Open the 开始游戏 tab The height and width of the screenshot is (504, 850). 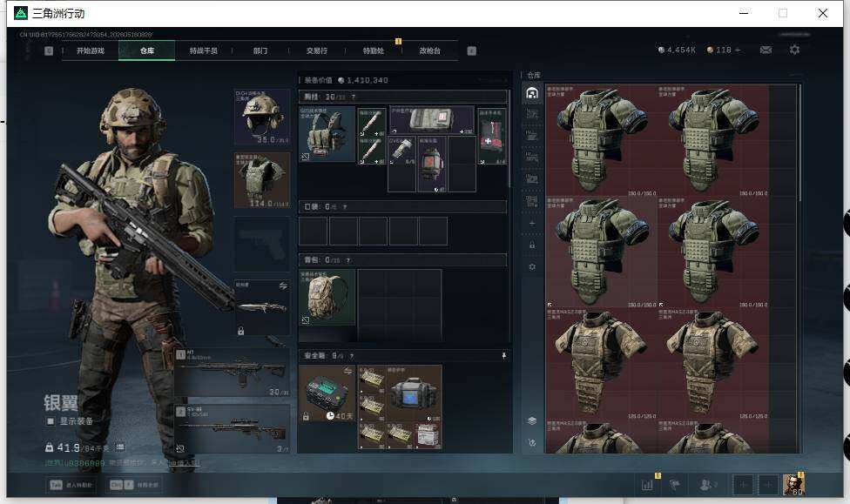(x=90, y=51)
